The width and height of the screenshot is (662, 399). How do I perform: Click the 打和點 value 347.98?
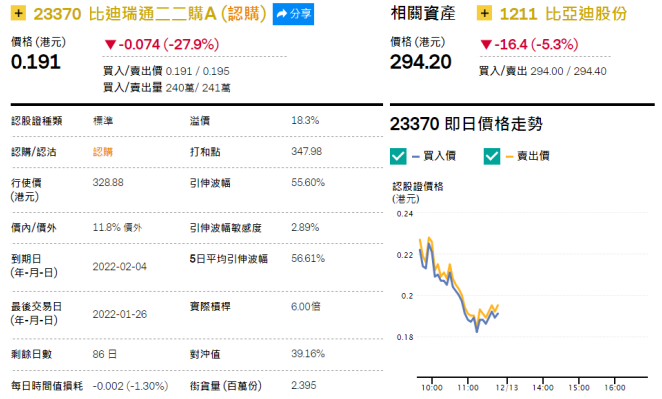[x=307, y=152]
